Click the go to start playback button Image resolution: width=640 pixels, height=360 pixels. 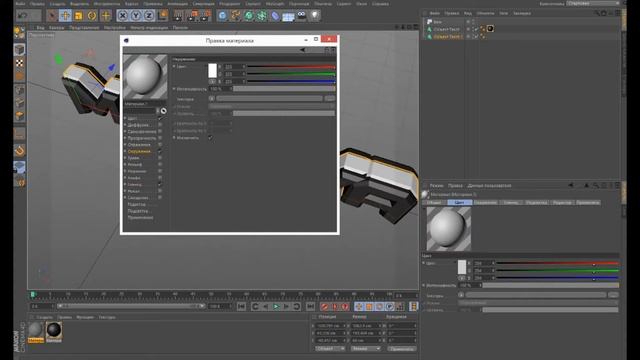(241, 306)
